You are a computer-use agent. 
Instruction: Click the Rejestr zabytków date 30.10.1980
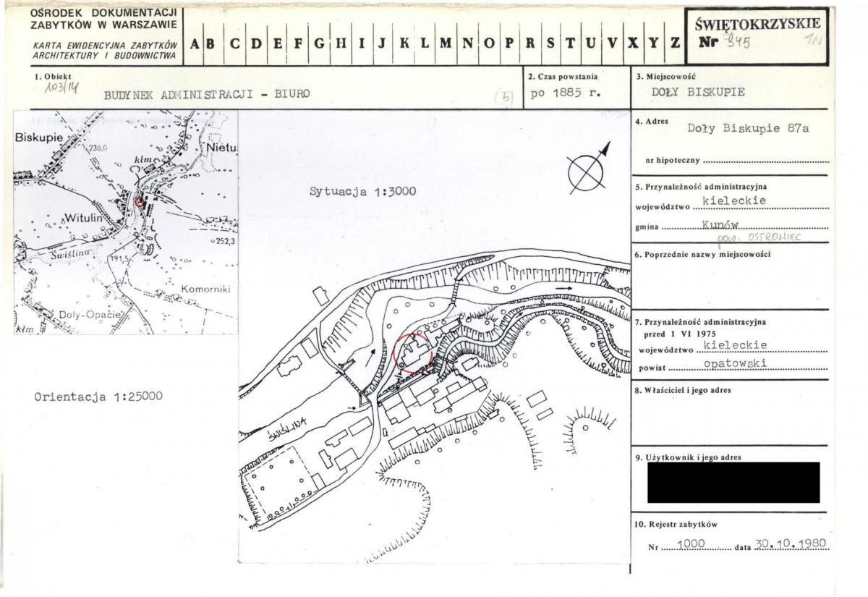coord(790,544)
